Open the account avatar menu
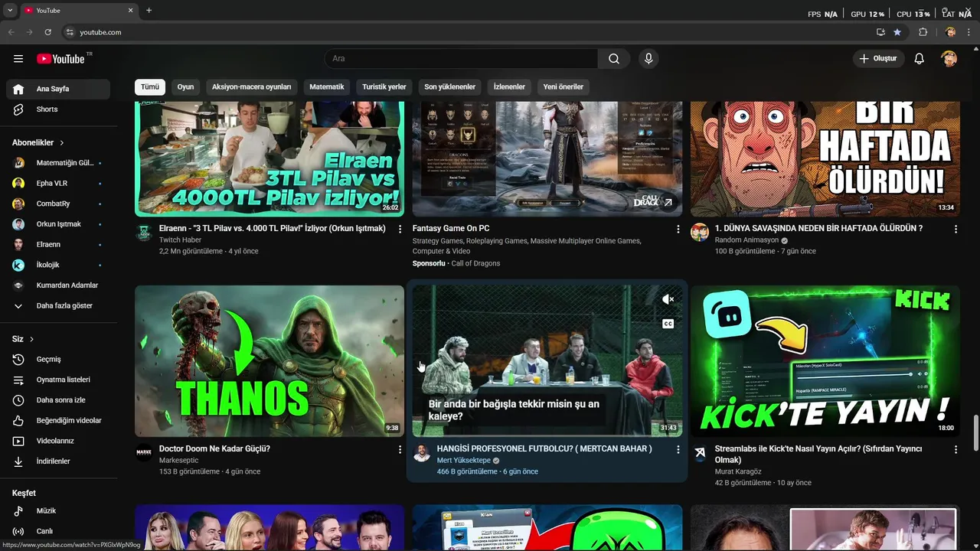Screen dimensions: 980x551 [x=949, y=59]
